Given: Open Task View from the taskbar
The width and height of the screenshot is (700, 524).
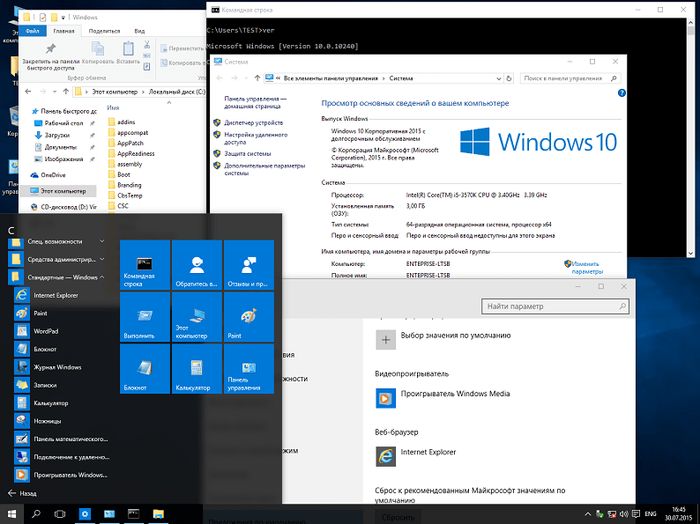Looking at the screenshot, I should point(60,514).
